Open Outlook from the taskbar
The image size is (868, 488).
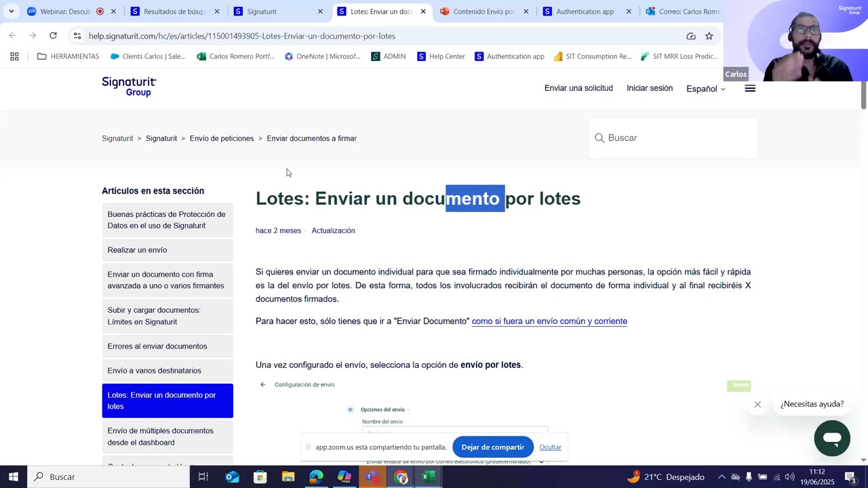[x=232, y=476]
